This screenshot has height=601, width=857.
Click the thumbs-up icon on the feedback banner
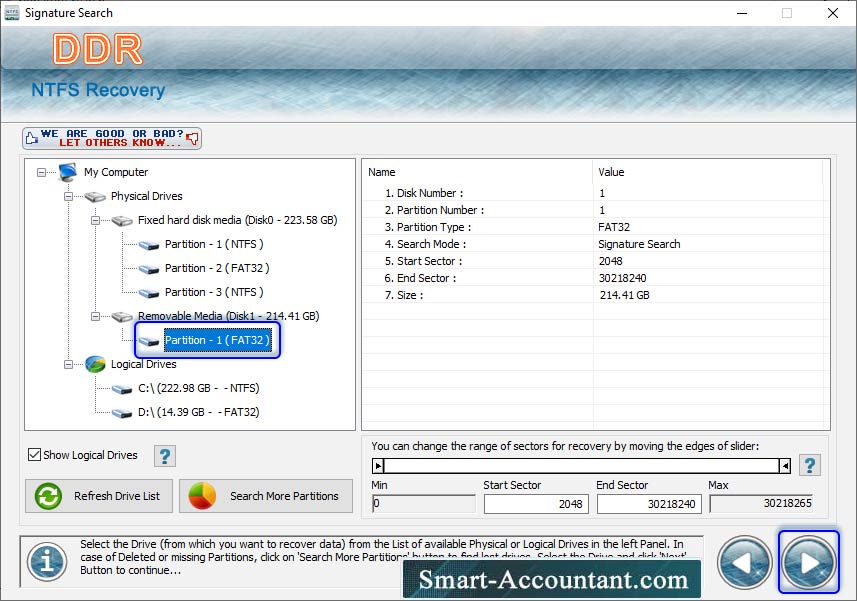coord(32,138)
